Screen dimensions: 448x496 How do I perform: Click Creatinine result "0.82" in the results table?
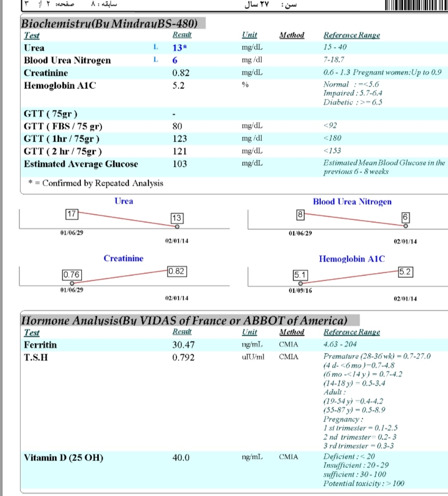click(181, 73)
